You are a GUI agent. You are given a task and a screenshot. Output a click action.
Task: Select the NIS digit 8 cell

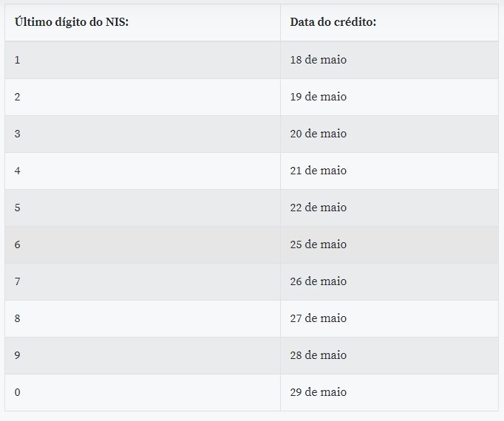point(143,318)
